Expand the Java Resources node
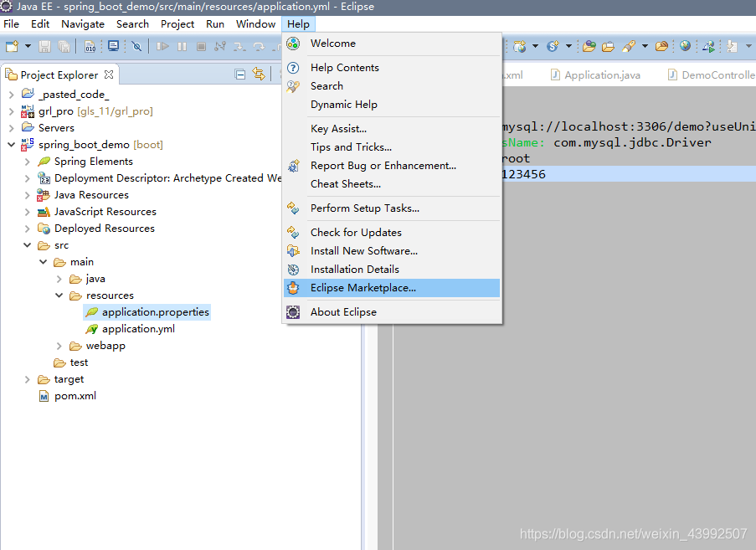 (28, 195)
